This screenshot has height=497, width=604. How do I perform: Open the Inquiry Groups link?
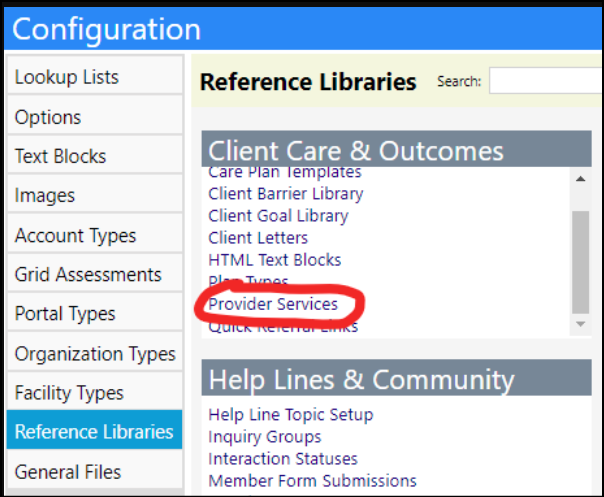tap(265, 437)
